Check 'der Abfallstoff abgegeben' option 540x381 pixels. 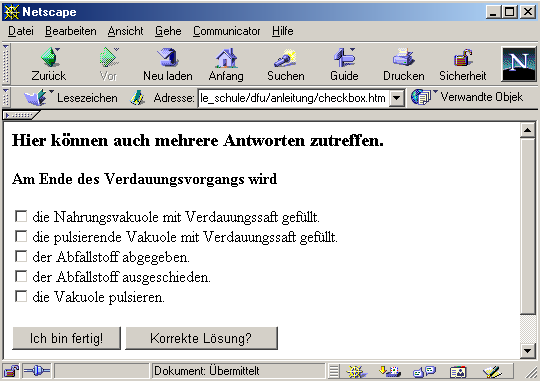pyautogui.click(x=21, y=256)
